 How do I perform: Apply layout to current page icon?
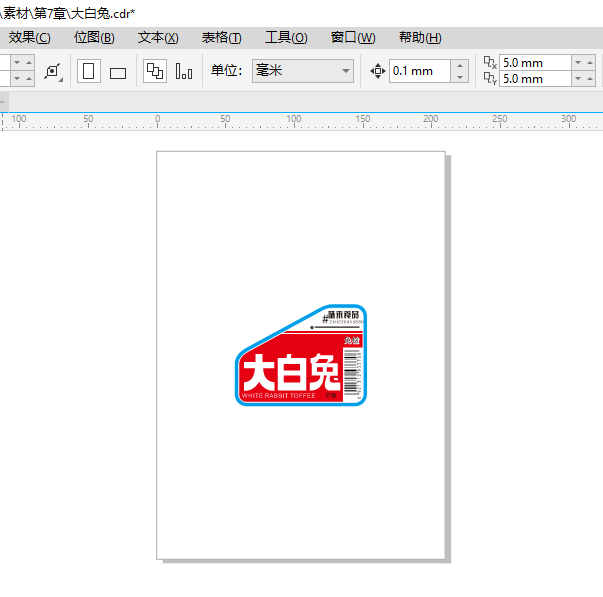184,71
